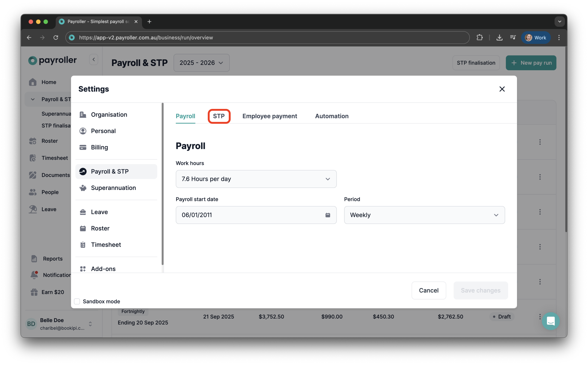Click the payroller logo
Screen dimensions: 588x365
click(x=52, y=60)
